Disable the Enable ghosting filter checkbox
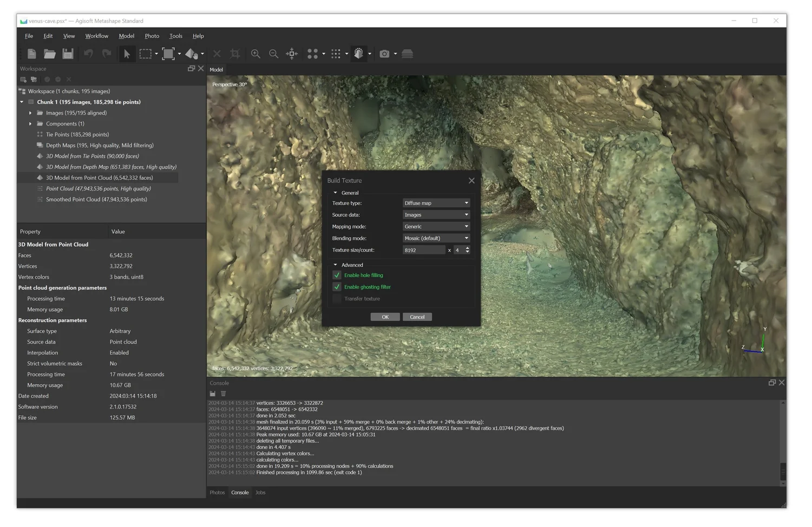This screenshot has height=527, width=812. [337, 287]
